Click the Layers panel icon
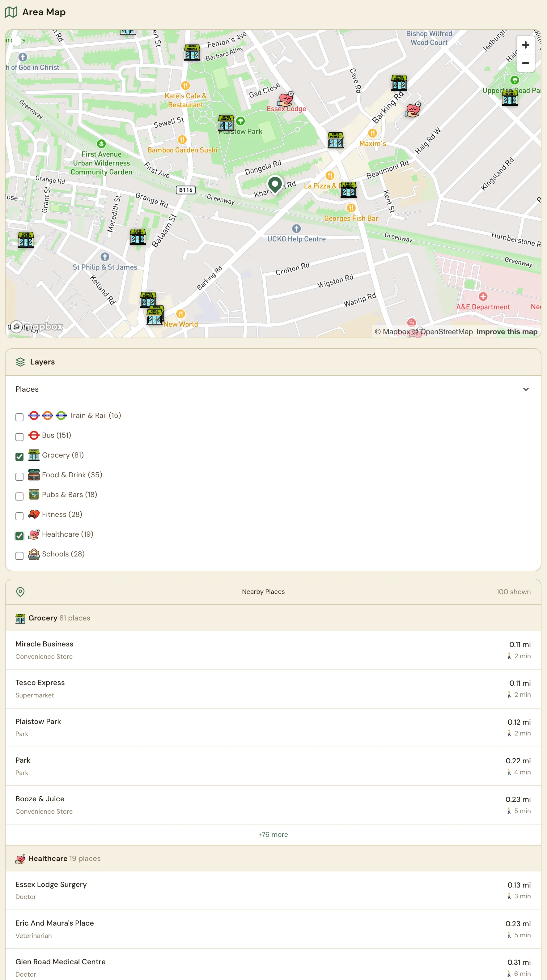 point(20,362)
